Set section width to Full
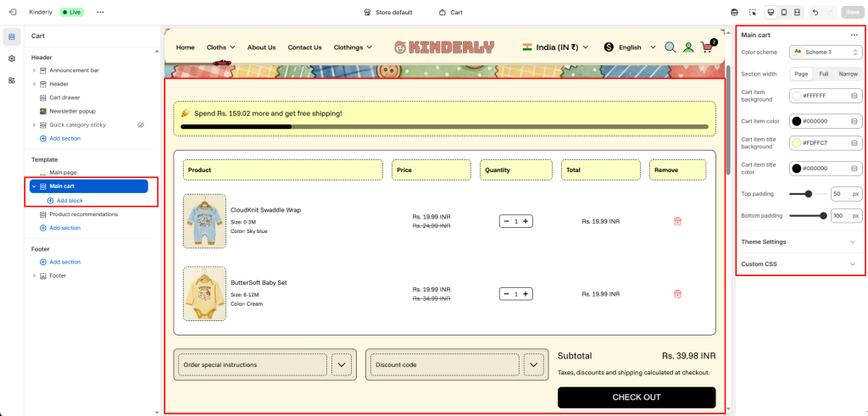 pos(823,75)
